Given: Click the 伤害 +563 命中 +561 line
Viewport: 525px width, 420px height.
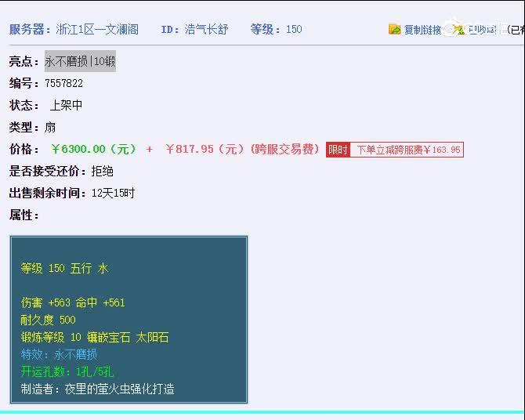Looking at the screenshot, I should tap(73, 302).
